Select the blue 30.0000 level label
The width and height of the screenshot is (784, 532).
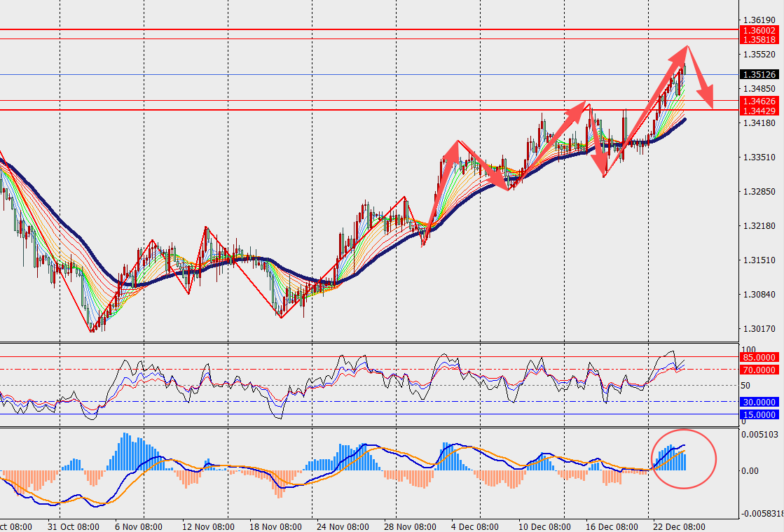coord(759,402)
